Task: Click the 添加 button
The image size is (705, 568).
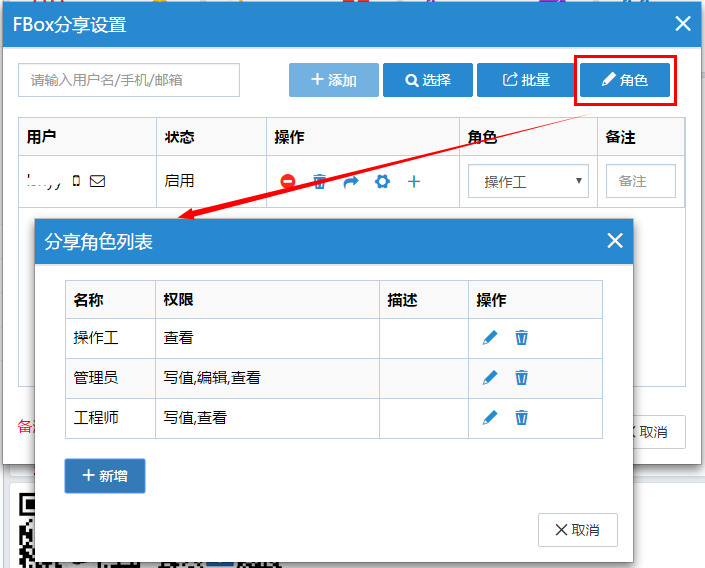Action: (x=334, y=80)
